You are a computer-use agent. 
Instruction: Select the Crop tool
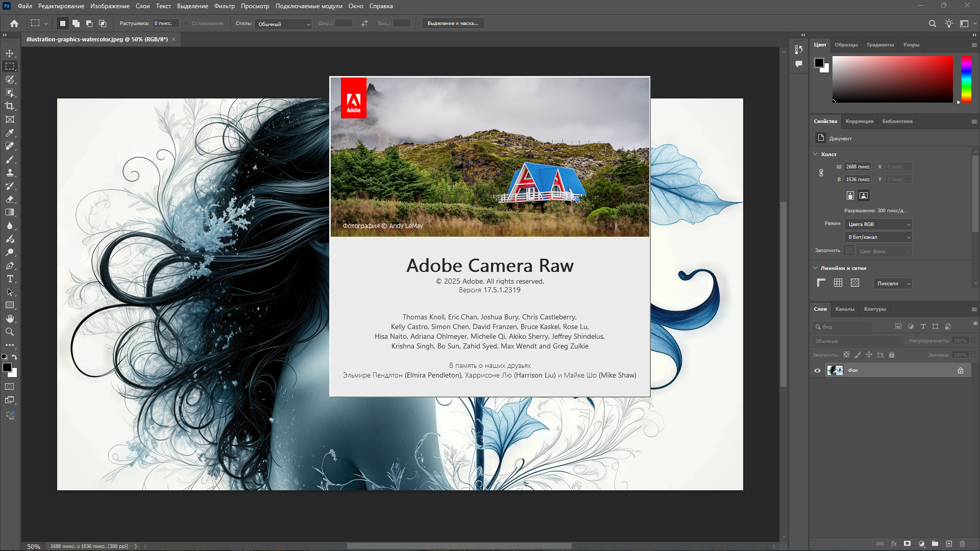point(10,106)
